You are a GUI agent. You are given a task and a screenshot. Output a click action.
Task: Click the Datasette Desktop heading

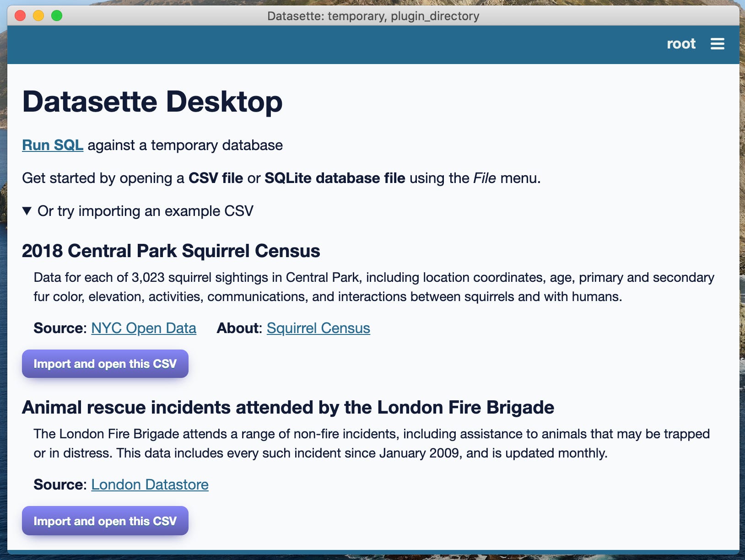(152, 102)
